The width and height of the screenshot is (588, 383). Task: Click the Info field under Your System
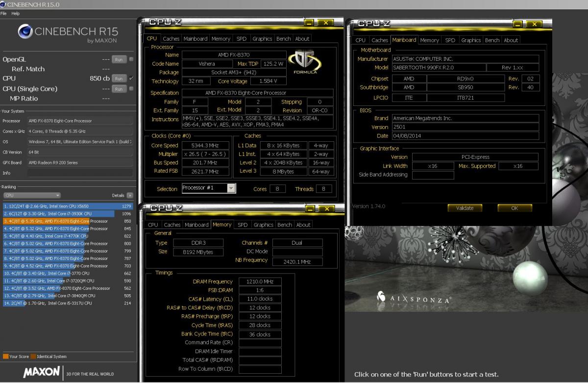pyautogui.click(x=80, y=173)
